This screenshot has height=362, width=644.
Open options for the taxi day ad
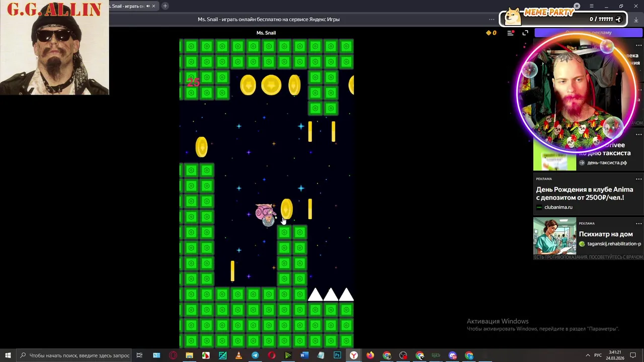[x=638, y=135]
